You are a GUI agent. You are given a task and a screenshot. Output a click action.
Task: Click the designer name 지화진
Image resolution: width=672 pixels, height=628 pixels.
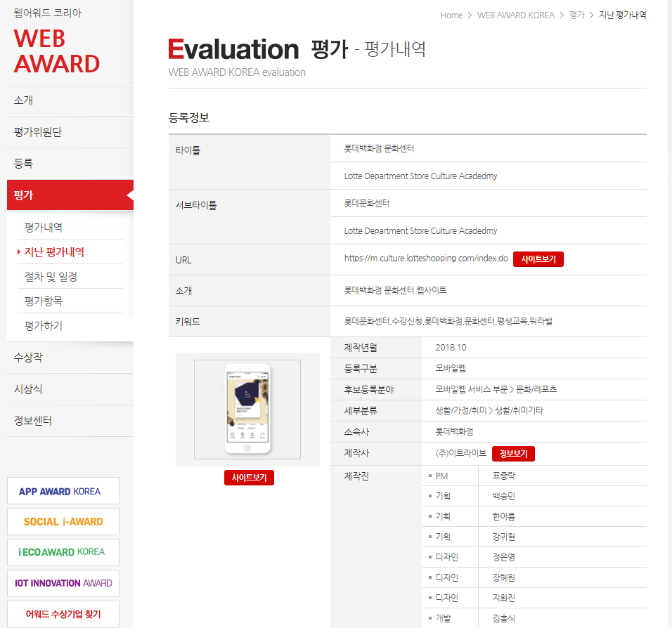click(503, 598)
